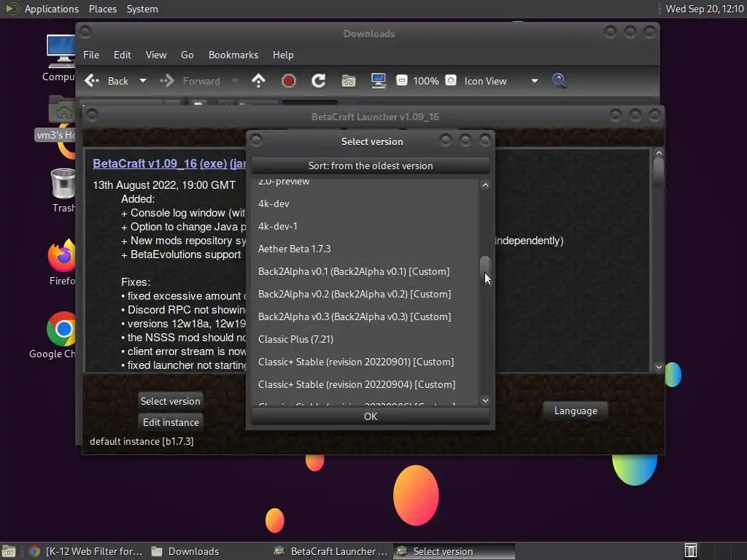Viewport: 747px width, 560px height.
Task: Launch Firefox from the desktop
Action: pyautogui.click(x=61, y=262)
